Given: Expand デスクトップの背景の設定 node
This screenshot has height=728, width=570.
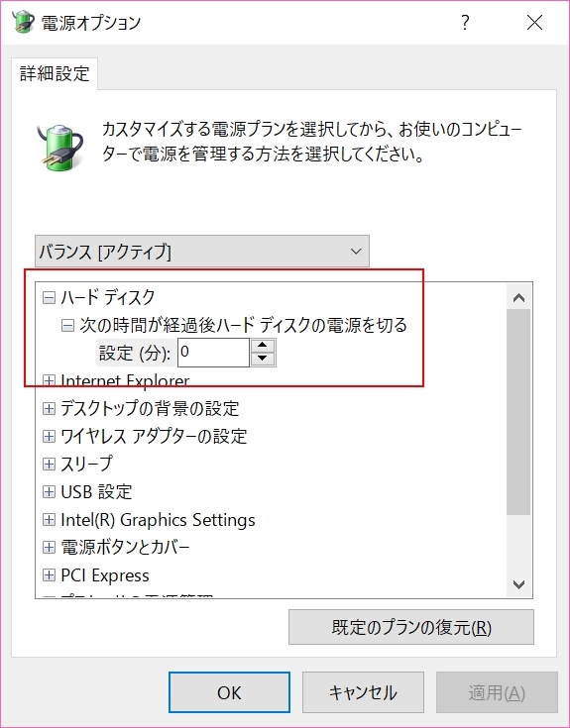Looking at the screenshot, I should [x=49, y=408].
